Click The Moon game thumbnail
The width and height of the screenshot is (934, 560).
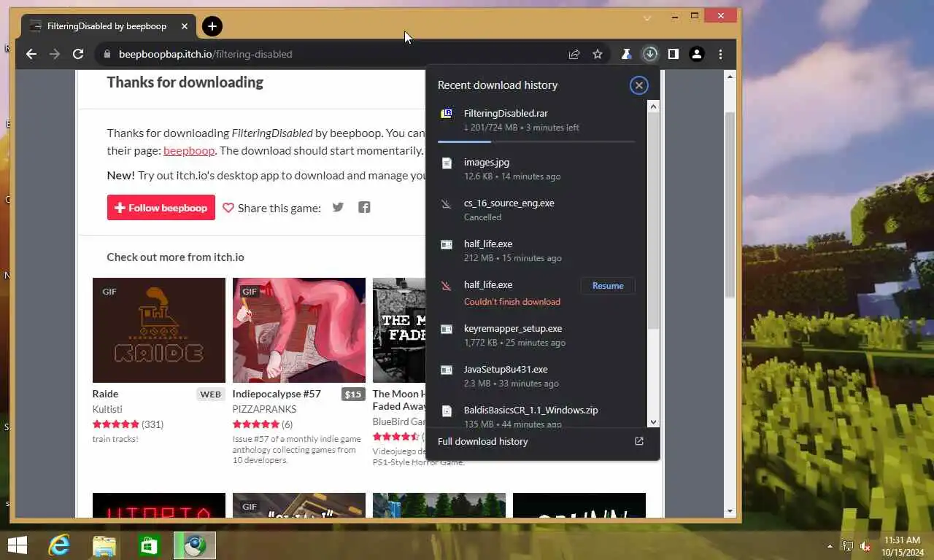pyautogui.click(x=399, y=330)
